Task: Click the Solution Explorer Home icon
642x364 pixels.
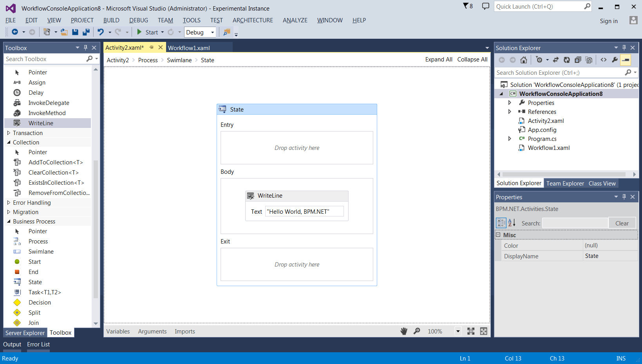Action: tap(524, 60)
